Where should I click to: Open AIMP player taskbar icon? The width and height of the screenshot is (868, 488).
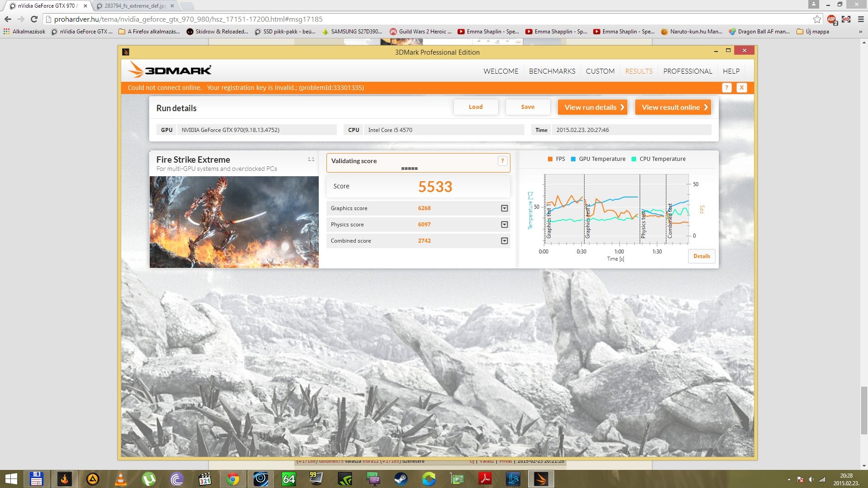pos(93,479)
